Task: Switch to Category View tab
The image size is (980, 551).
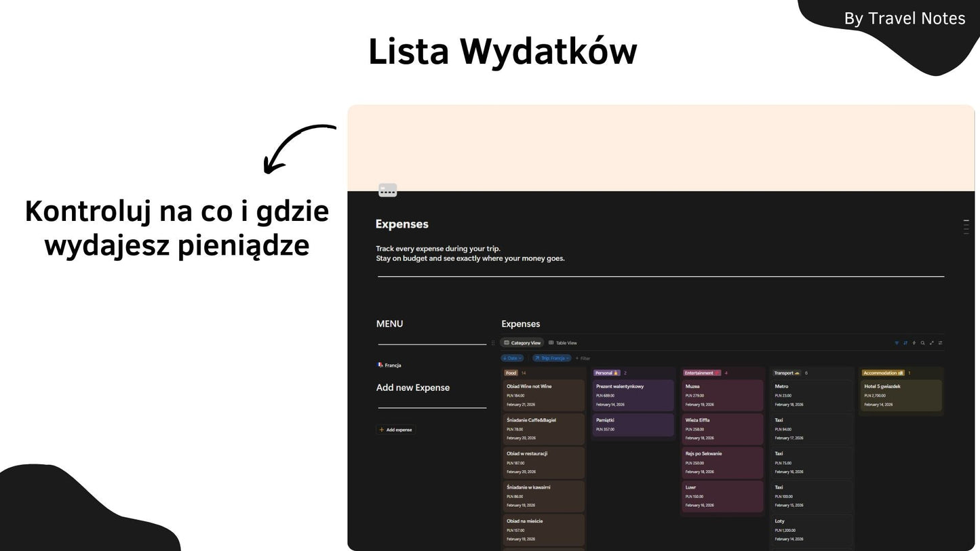Action: (522, 343)
